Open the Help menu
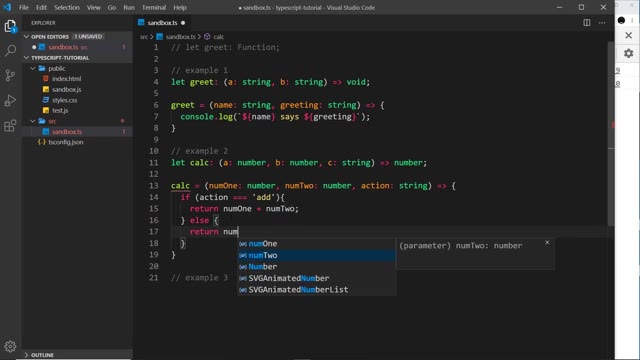Image resolution: width=640 pixels, height=360 pixels. [180, 7]
